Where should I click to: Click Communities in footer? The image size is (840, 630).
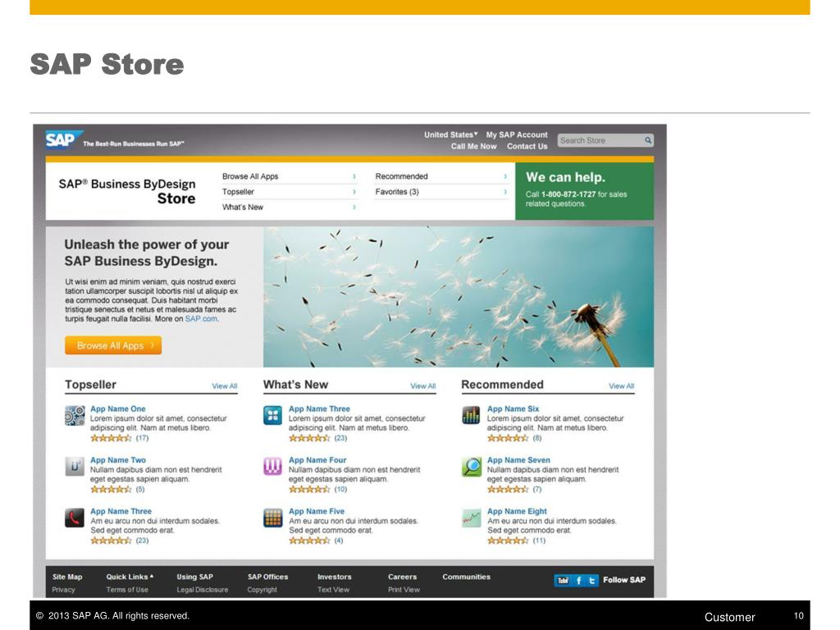tap(466, 577)
